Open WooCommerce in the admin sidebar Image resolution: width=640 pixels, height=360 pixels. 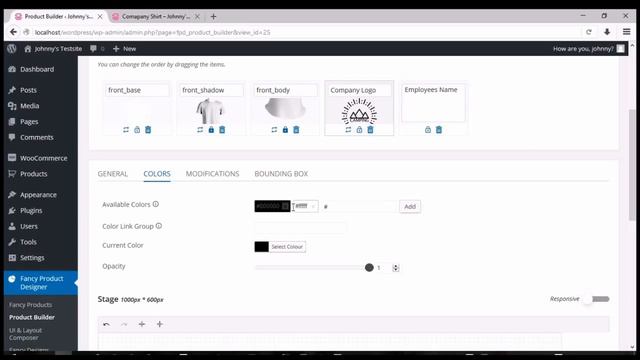coord(43,158)
